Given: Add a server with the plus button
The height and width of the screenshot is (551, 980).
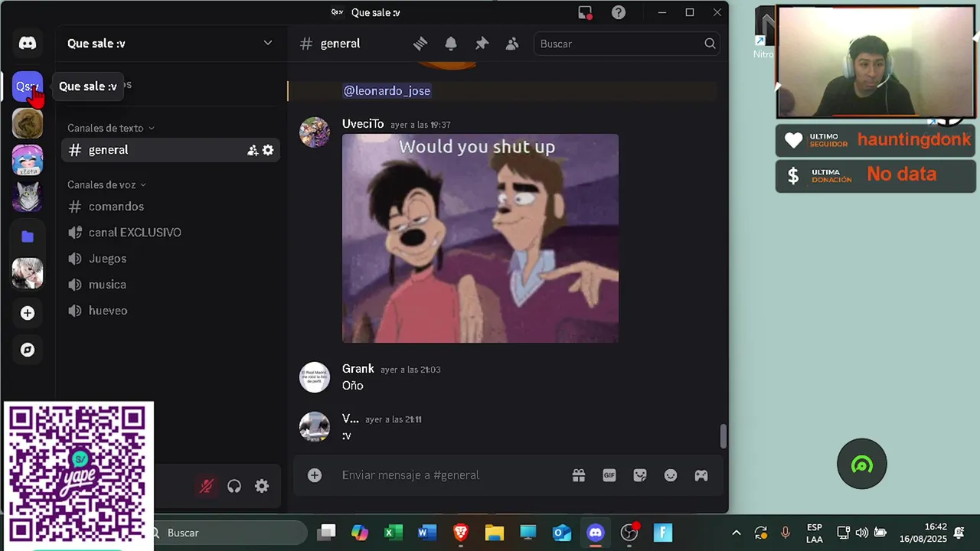Looking at the screenshot, I should [28, 313].
